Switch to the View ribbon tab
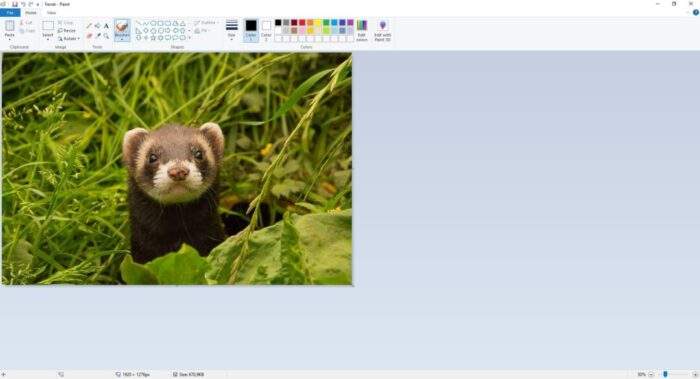700x379 pixels. click(51, 13)
